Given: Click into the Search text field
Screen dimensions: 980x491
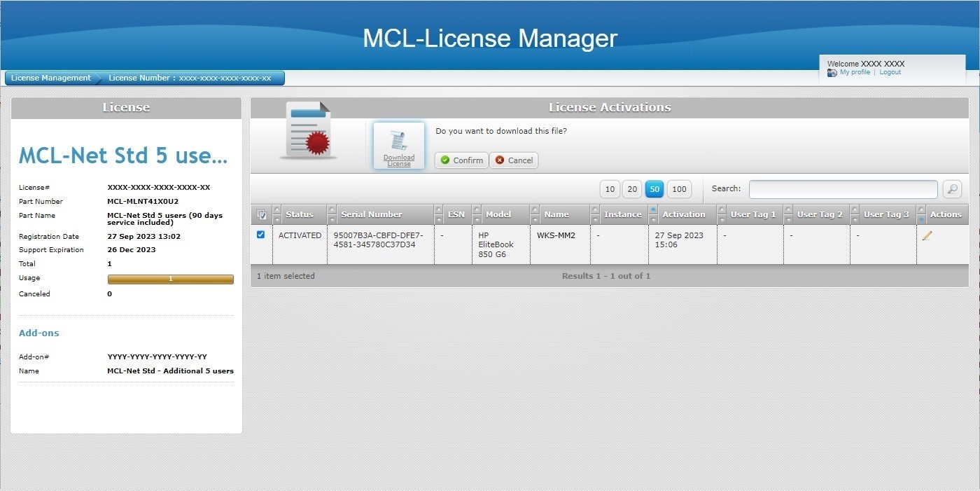Looking at the screenshot, I should (843, 189).
